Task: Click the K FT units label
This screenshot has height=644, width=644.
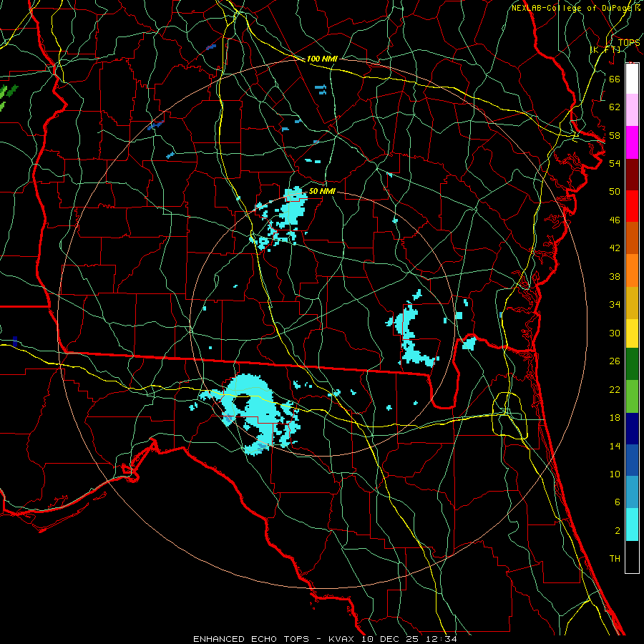Action: [605, 49]
